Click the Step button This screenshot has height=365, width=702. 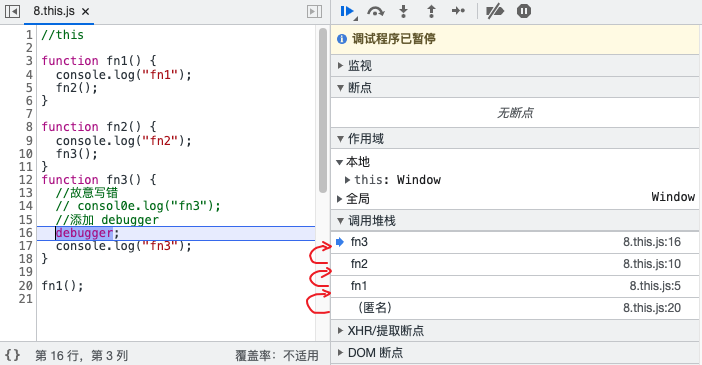pos(458,11)
